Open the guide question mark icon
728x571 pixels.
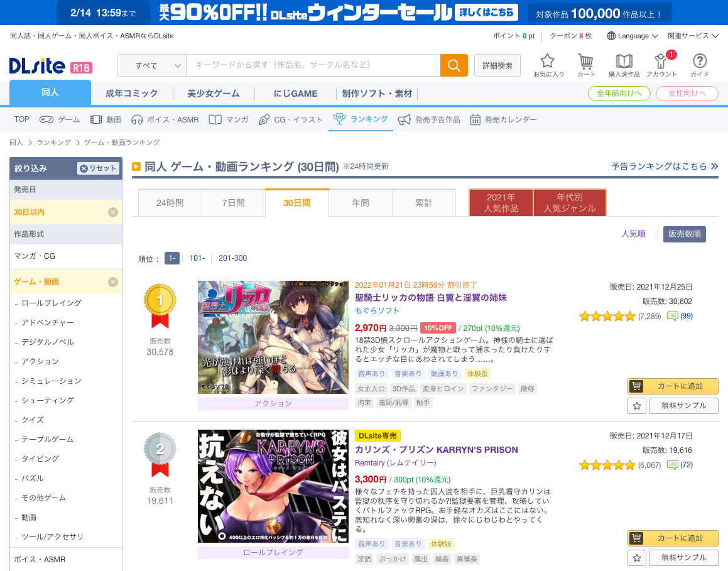point(700,61)
